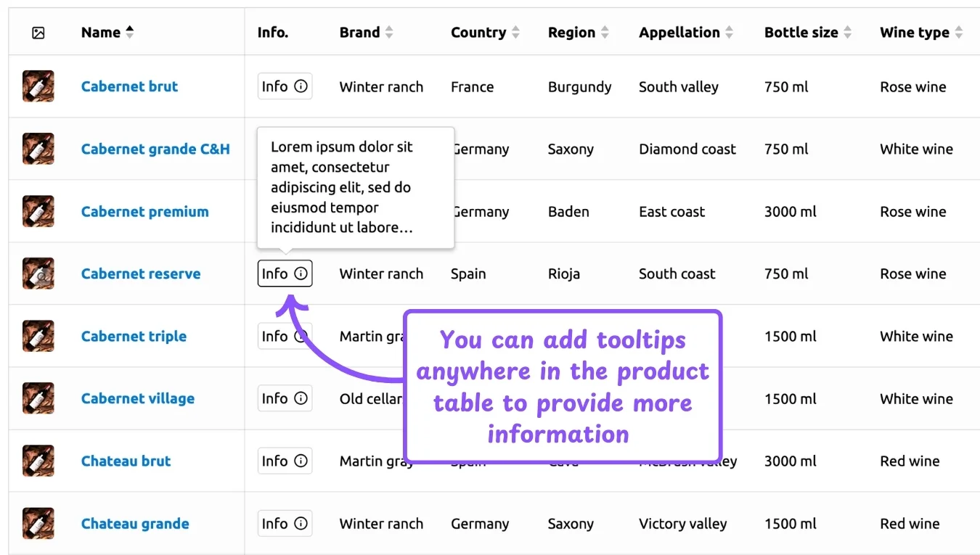Viewport: 980px width, 555px height.
Task: Click Red wine in Chateau brut row
Action: 910,461
